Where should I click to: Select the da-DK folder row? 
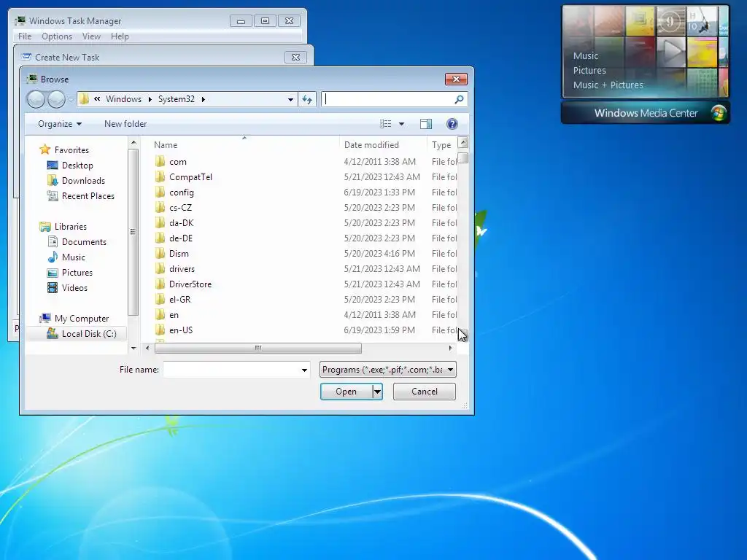[x=304, y=223]
